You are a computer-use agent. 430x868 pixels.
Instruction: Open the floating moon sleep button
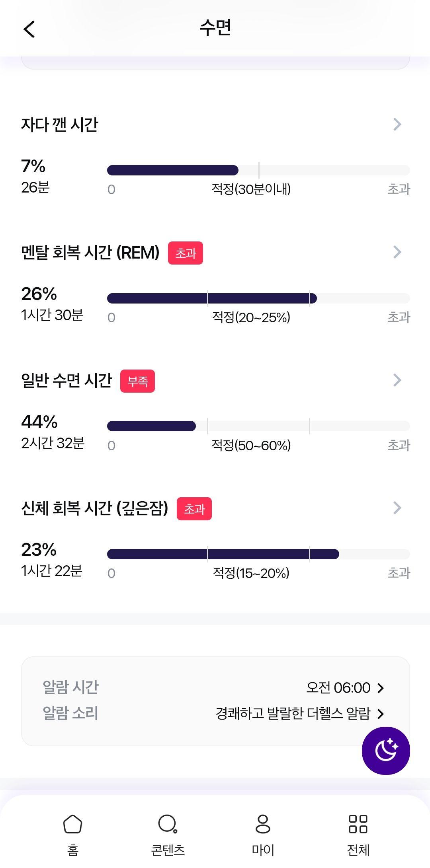click(385, 751)
